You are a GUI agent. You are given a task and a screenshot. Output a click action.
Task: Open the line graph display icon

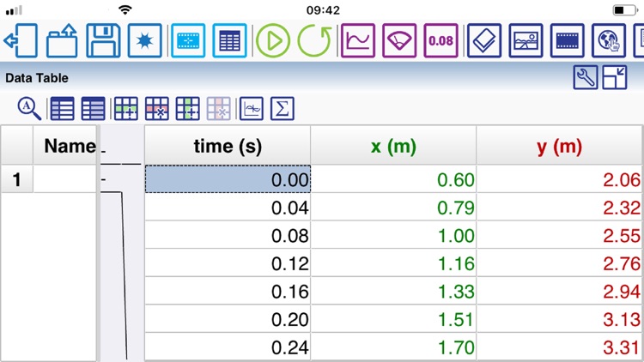click(x=357, y=40)
